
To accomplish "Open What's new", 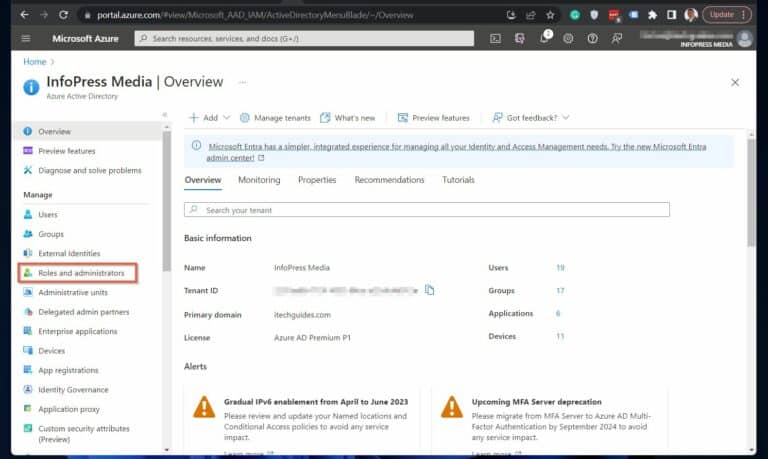I will tap(348, 118).
